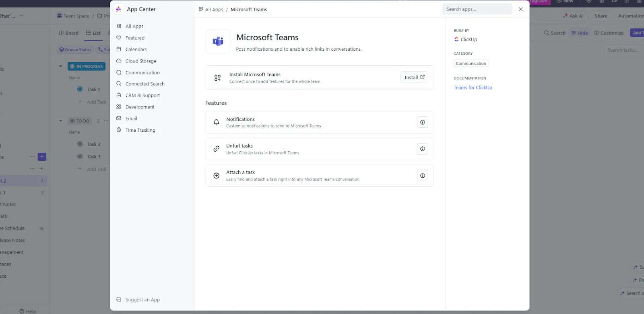The image size is (644, 314).
Task: Show info for Notifications feature
Action: [423, 122]
